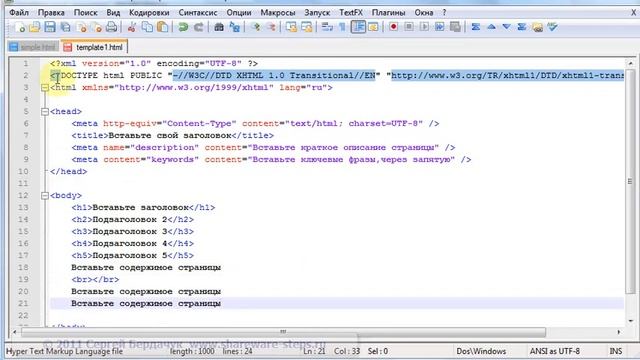Screen dimensions: 640x360
Task: Cut the selection with the scissors icon
Action: tap(131, 27)
